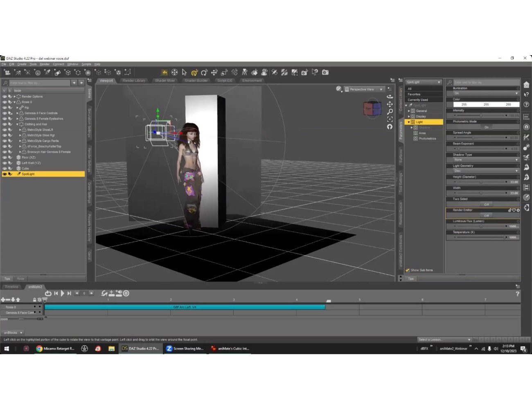Activate the Rotate tool in the toolbar
Viewport: 532px width, 409px height.
click(204, 72)
